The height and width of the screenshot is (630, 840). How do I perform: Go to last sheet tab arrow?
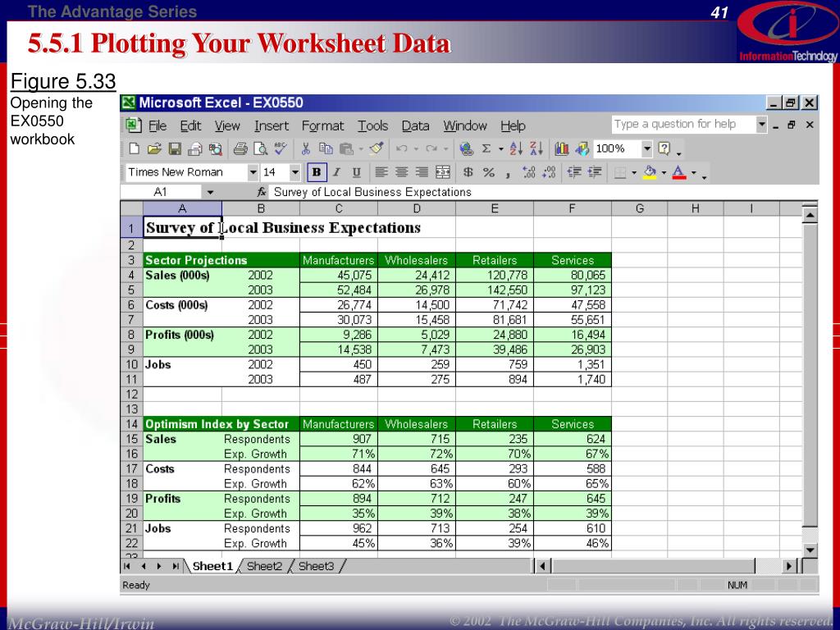pos(176,566)
